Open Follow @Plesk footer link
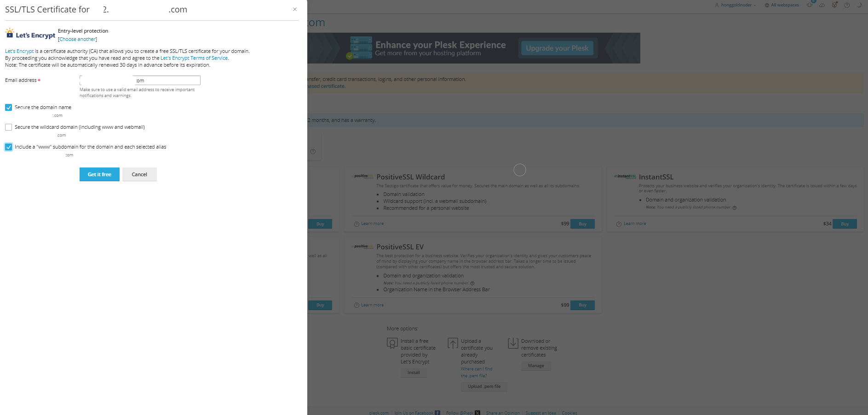Viewport: 868px width, 415px height. click(x=460, y=413)
